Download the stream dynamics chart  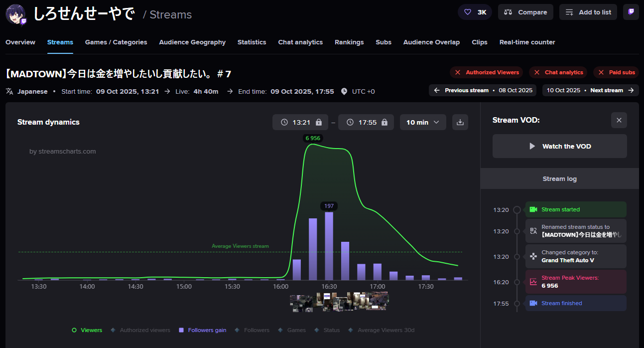click(460, 122)
